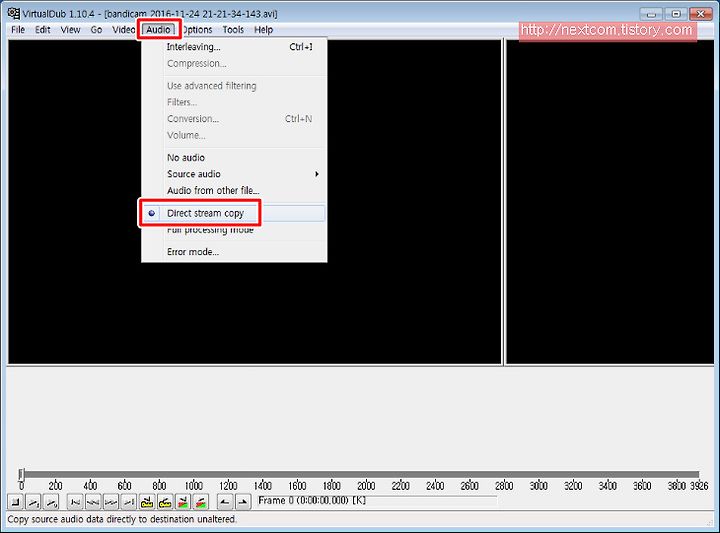
Task: Click the Stop playback button
Action: click(16, 502)
